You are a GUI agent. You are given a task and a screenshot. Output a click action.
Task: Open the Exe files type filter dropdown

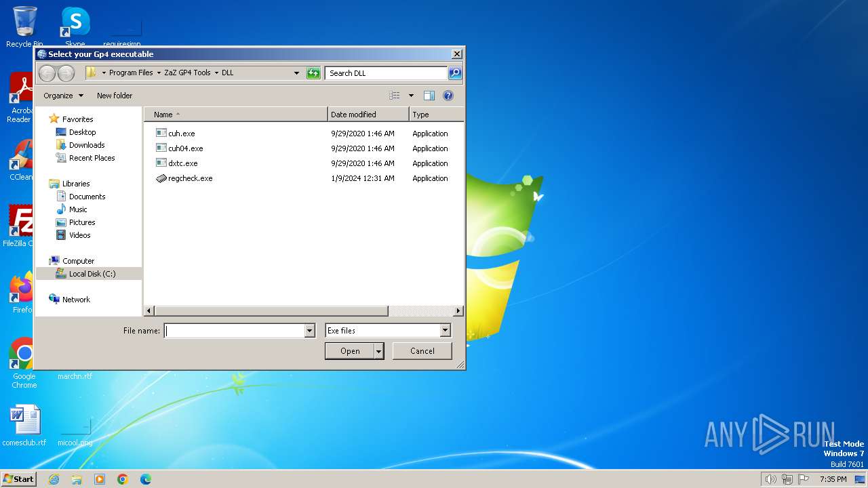point(446,331)
